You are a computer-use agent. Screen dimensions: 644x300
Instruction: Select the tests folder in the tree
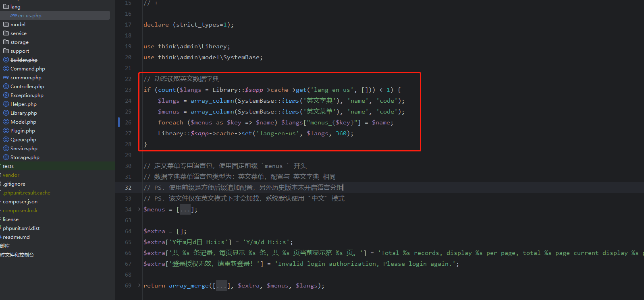[8, 166]
